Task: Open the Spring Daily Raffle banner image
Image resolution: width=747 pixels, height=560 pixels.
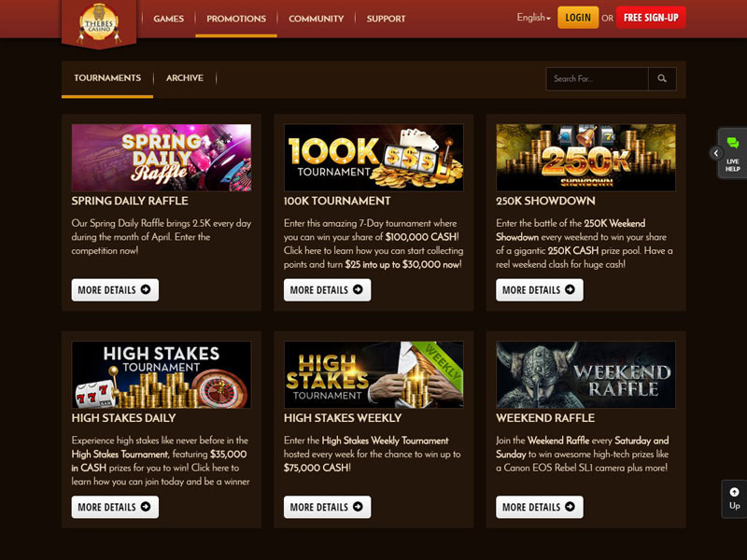Action: 162,158
